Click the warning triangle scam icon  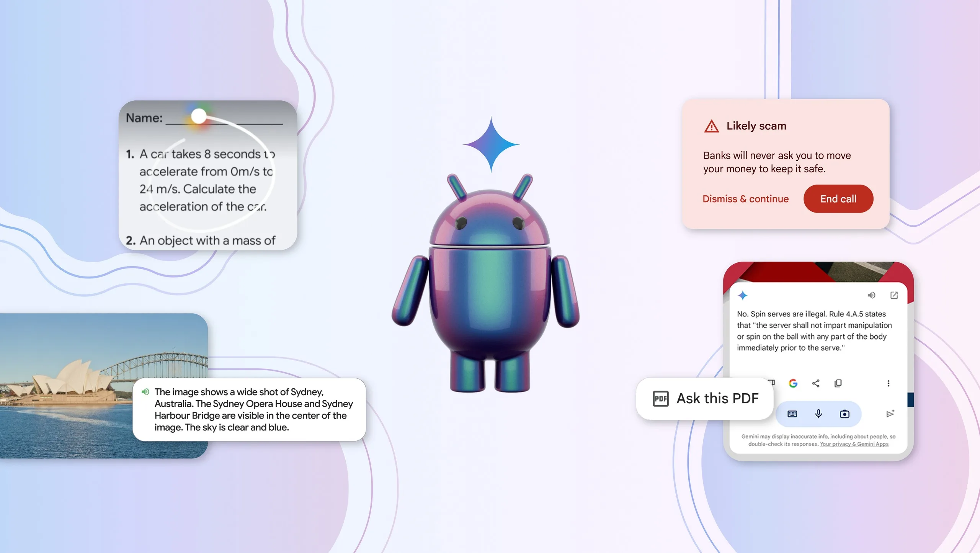pyautogui.click(x=711, y=126)
